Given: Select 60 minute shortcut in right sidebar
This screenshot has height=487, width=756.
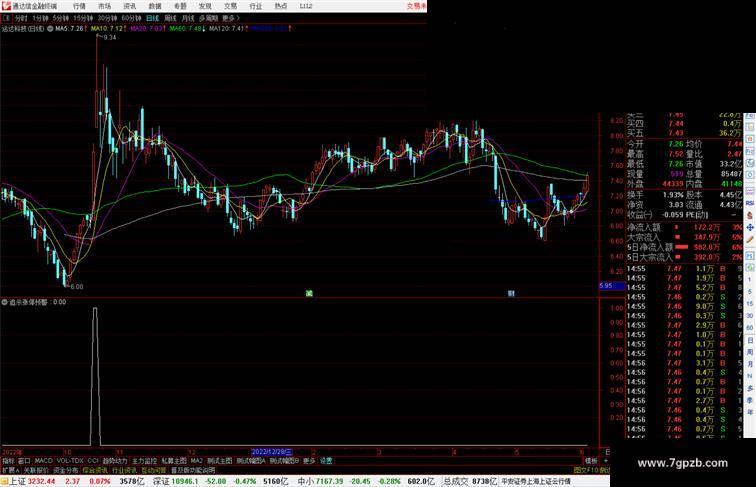Looking at the screenshot, I should pyautogui.click(x=750, y=328).
